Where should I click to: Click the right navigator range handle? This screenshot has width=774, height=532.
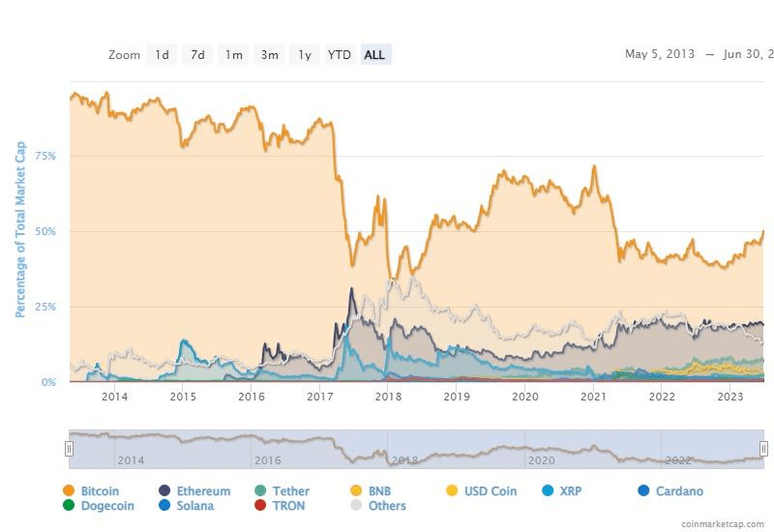pos(763,448)
